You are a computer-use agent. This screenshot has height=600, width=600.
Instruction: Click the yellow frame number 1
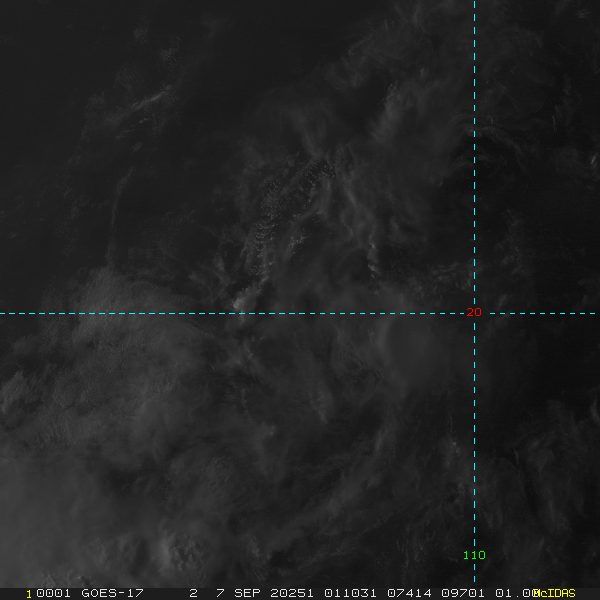pos(29,594)
